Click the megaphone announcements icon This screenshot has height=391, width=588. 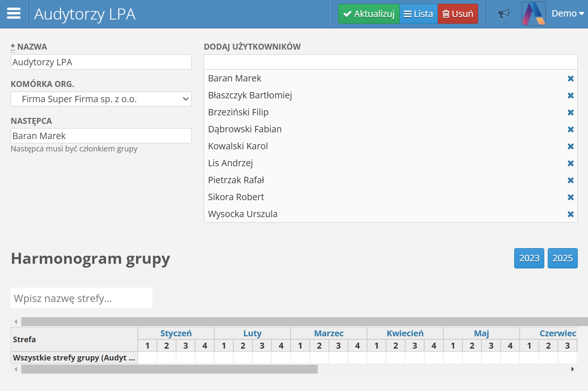(x=504, y=14)
